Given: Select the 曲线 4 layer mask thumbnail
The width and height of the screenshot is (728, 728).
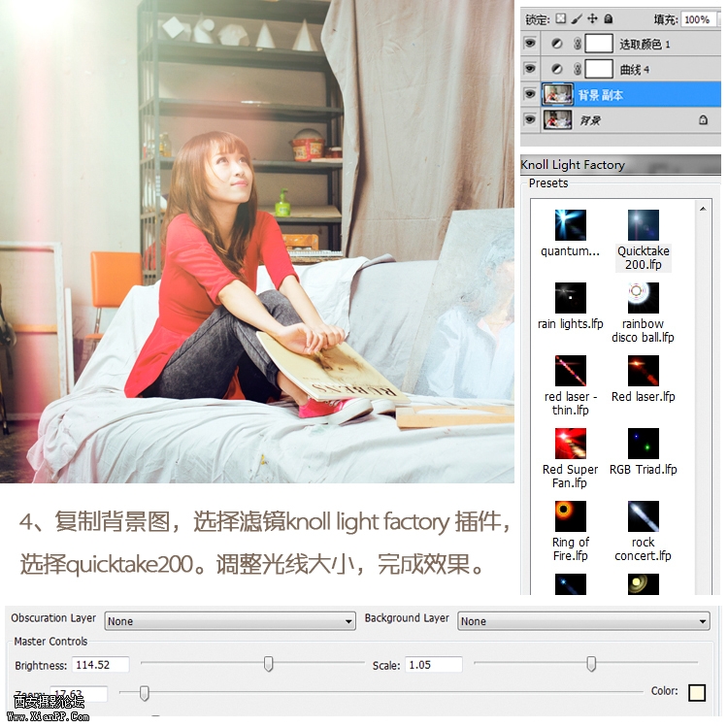Looking at the screenshot, I should [x=599, y=69].
